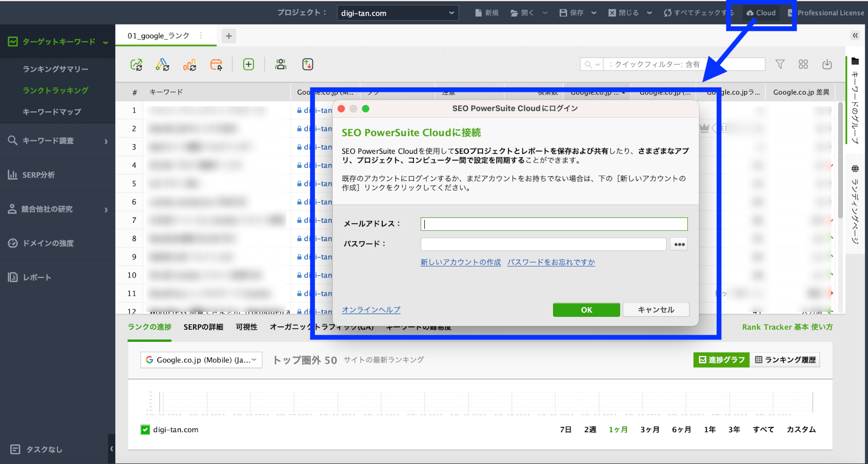This screenshot has height=464, width=868.
Task: Click 開く open project button
Action: pyautogui.click(x=522, y=13)
